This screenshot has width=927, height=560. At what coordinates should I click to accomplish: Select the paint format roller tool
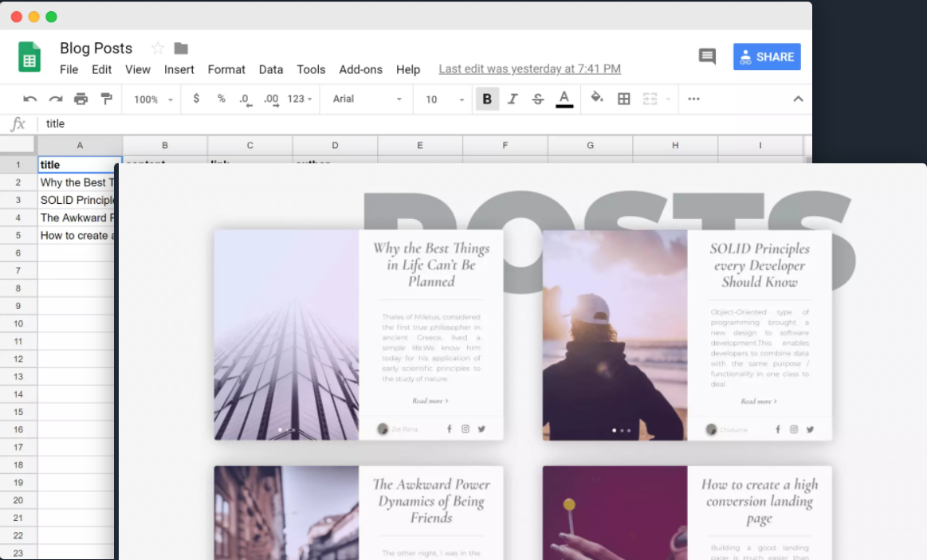106,99
